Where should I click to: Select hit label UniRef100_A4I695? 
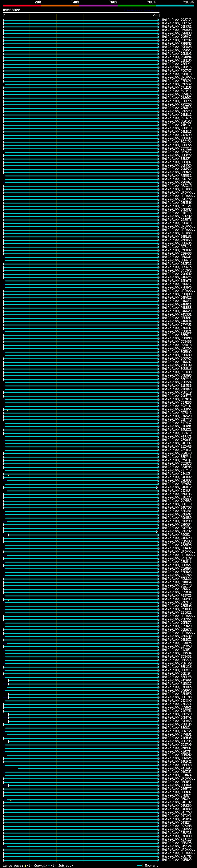[x=177, y=769]
